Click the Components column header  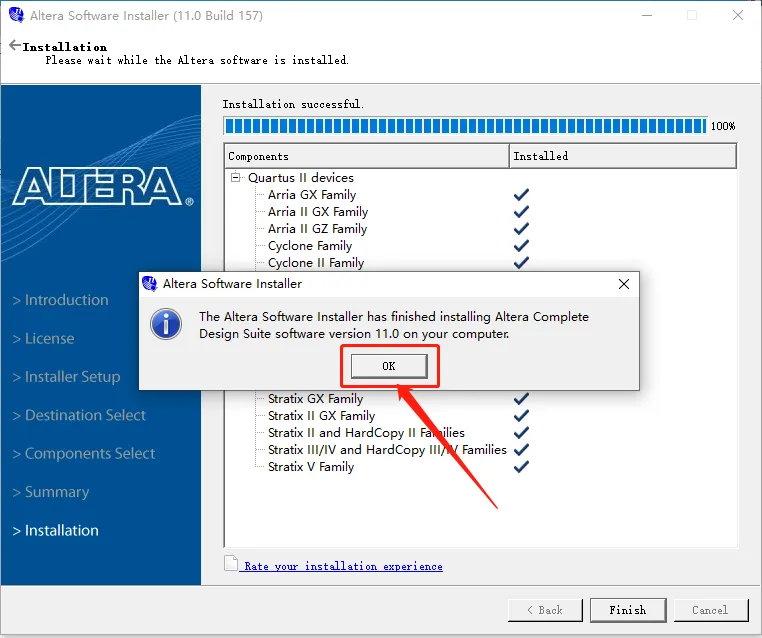pyautogui.click(x=367, y=156)
